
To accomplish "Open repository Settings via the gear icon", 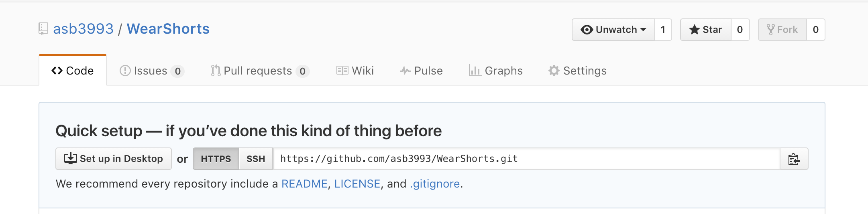I will (554, 71).
